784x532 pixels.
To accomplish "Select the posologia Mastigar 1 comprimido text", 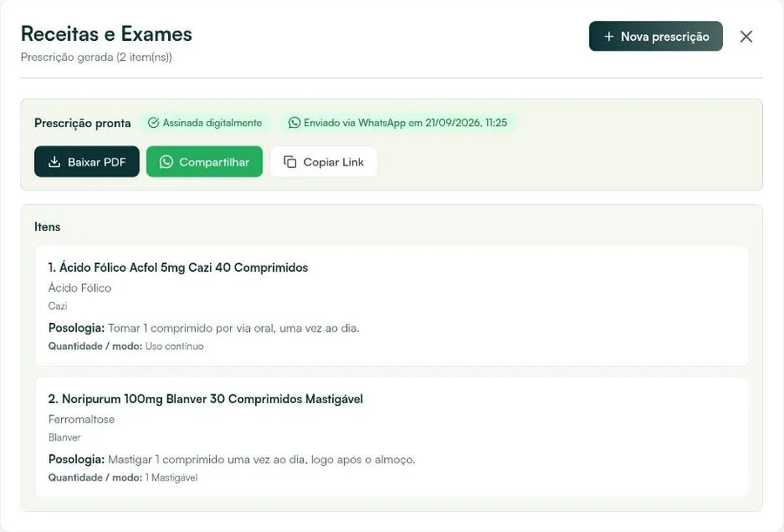I will point(261,460).
